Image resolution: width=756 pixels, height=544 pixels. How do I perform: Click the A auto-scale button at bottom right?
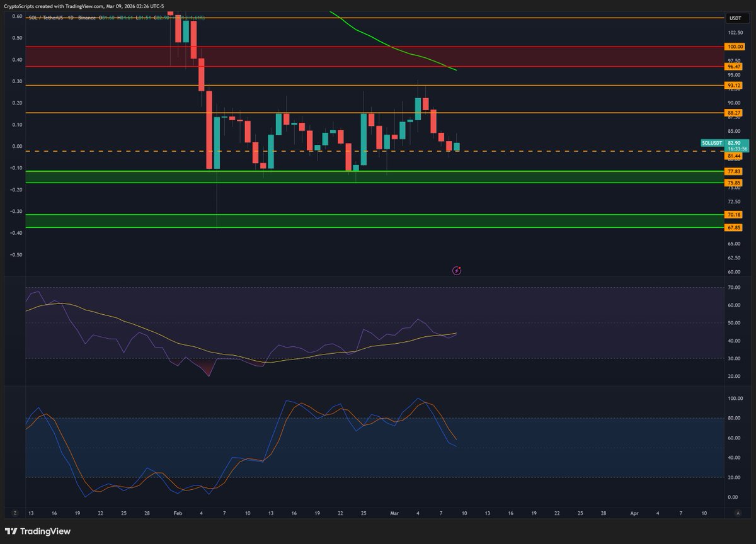coord(737,514)
